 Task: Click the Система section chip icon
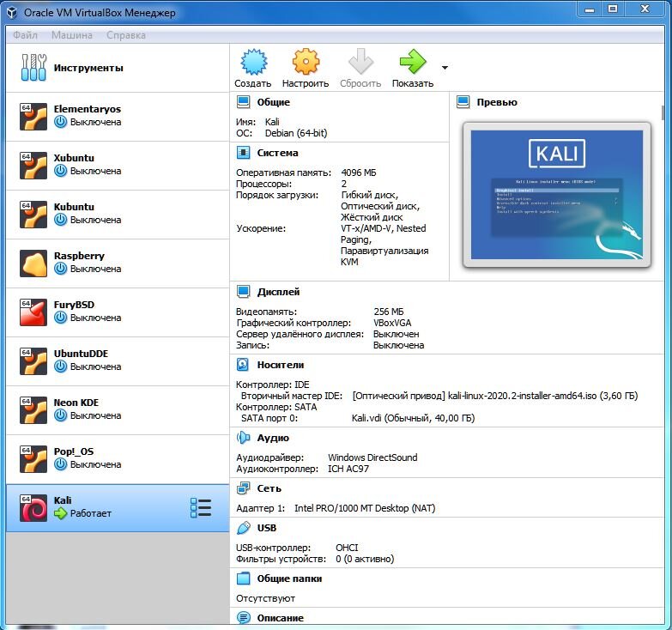tap(243, 153)
